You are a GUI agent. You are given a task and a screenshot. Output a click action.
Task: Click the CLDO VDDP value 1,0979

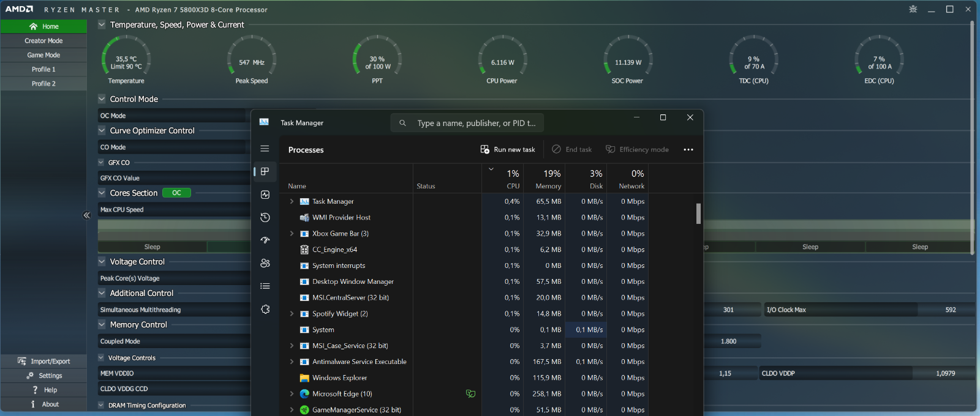click(x=946, y=373)
